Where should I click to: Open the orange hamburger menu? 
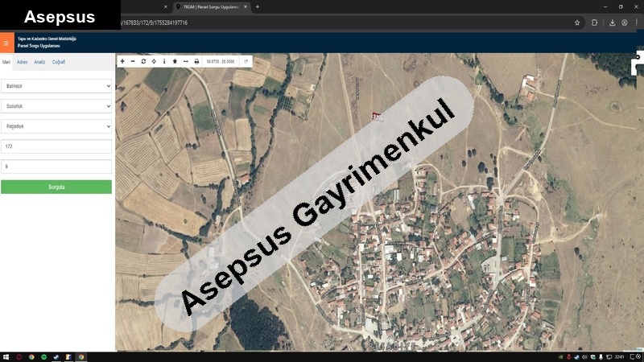click(6, 43)
